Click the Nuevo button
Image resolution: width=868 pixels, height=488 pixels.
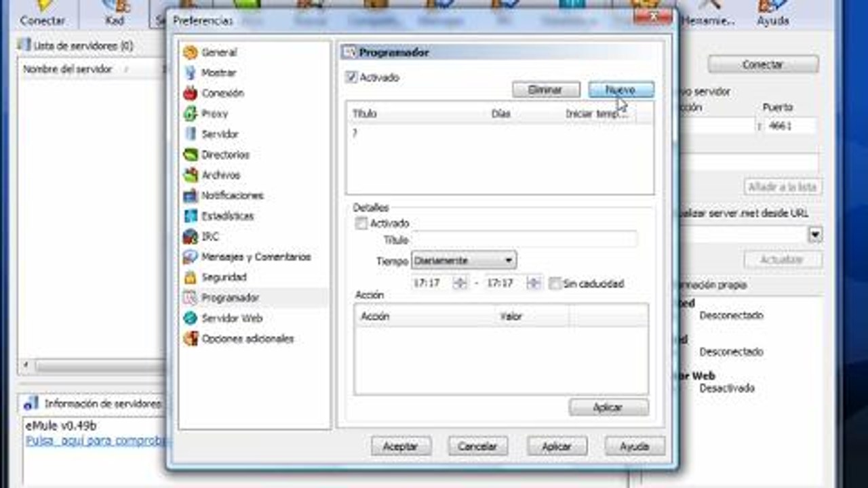(x=621, y=90)
